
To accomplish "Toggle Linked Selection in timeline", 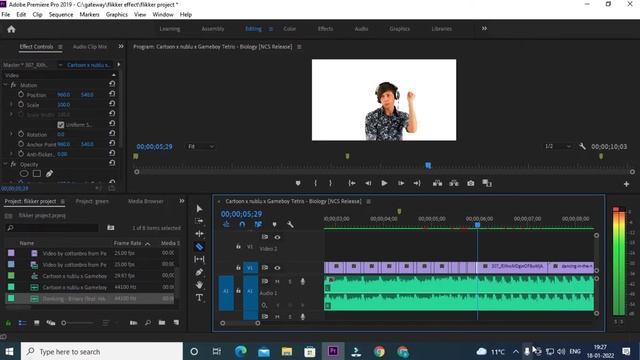I will pyautogui.click(x=258, y=224).
